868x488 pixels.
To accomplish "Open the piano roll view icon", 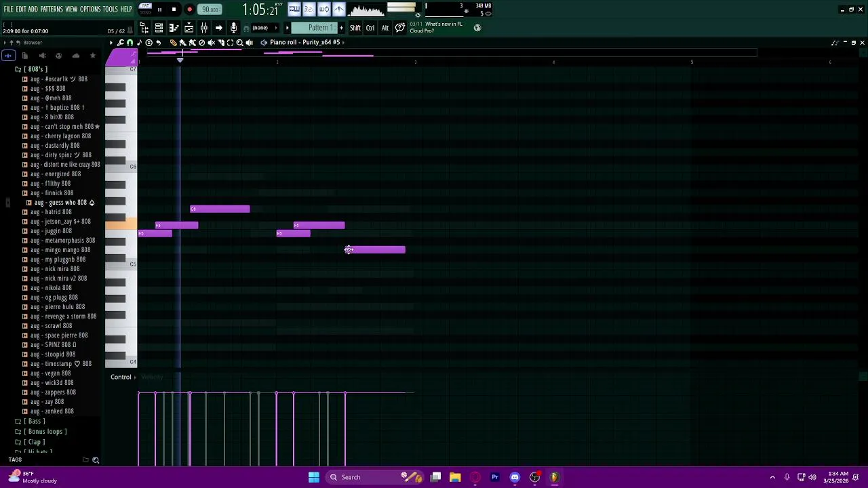I will click(174, 28).
